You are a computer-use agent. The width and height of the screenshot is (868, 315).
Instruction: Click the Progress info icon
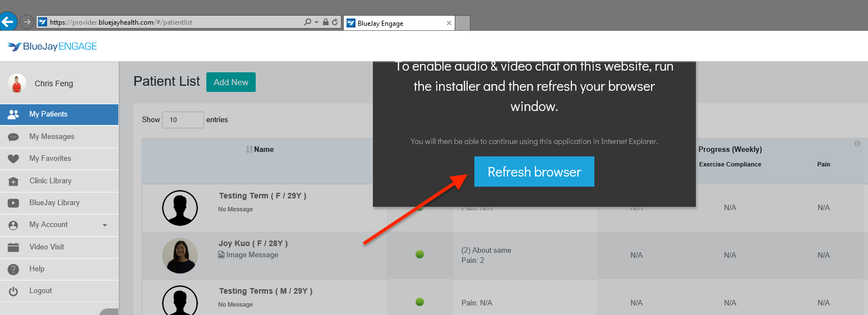857,144
